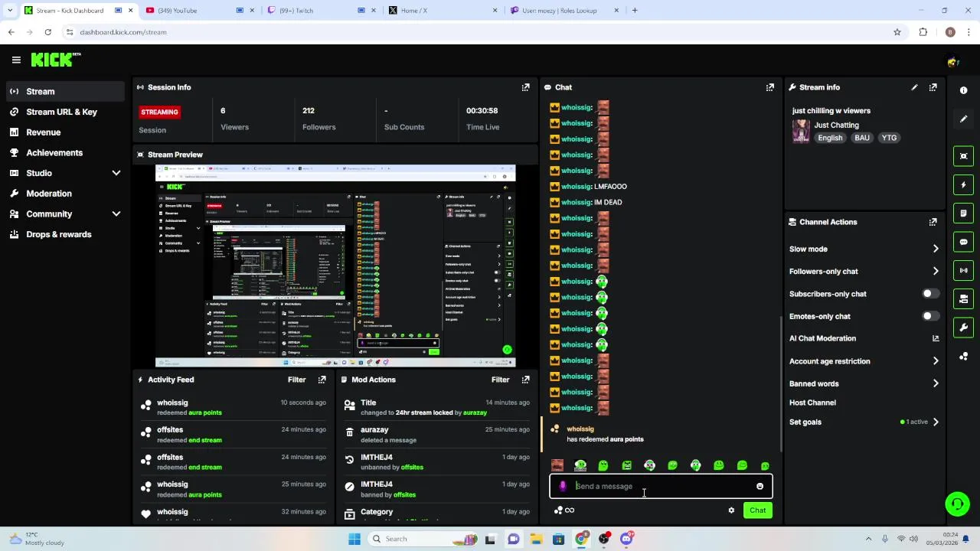
Task: Expand Followers-only chat settings
Action: (x=936, y=271)
